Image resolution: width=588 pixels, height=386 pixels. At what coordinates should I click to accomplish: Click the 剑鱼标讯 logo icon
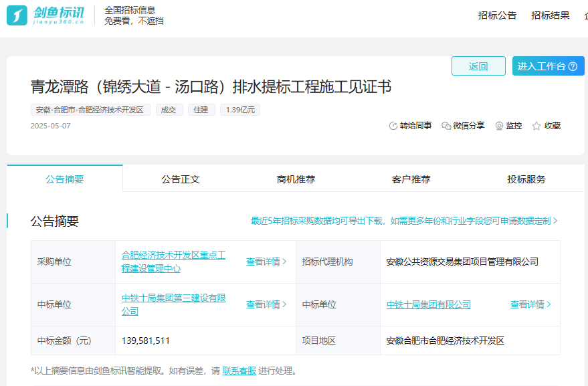tap(17, 15)
